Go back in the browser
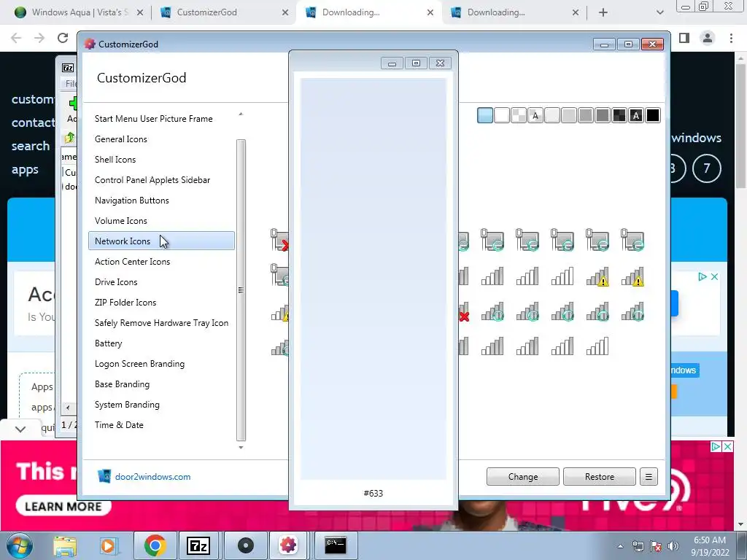Screen dimensions: 747x560 click(16, 38)
